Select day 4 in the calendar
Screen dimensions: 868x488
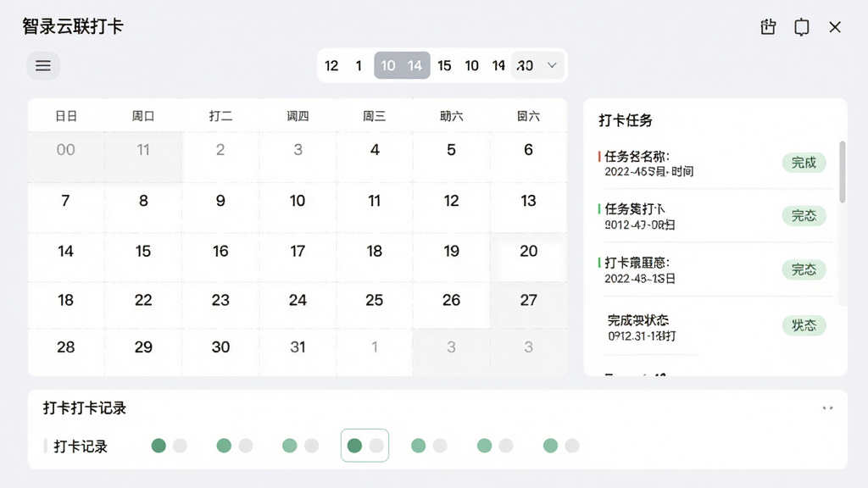click(375, 157)
